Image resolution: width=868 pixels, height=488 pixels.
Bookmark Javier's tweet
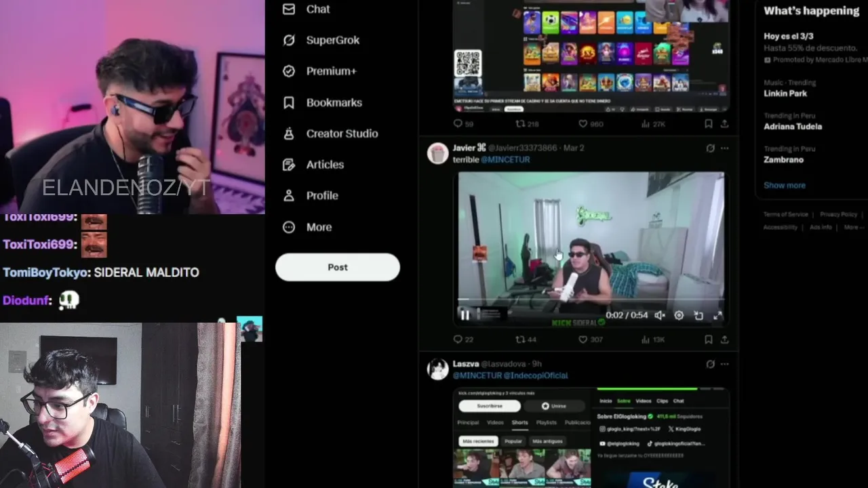point(708,340)
